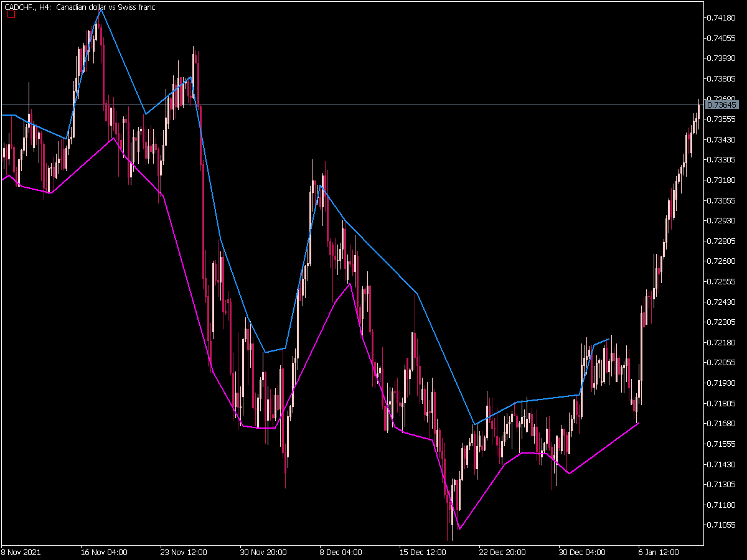Image resolution: width=747 pixels, height=560 pixels.
Task: Click the 0.72930 price axis label
Action: point(722,221)
